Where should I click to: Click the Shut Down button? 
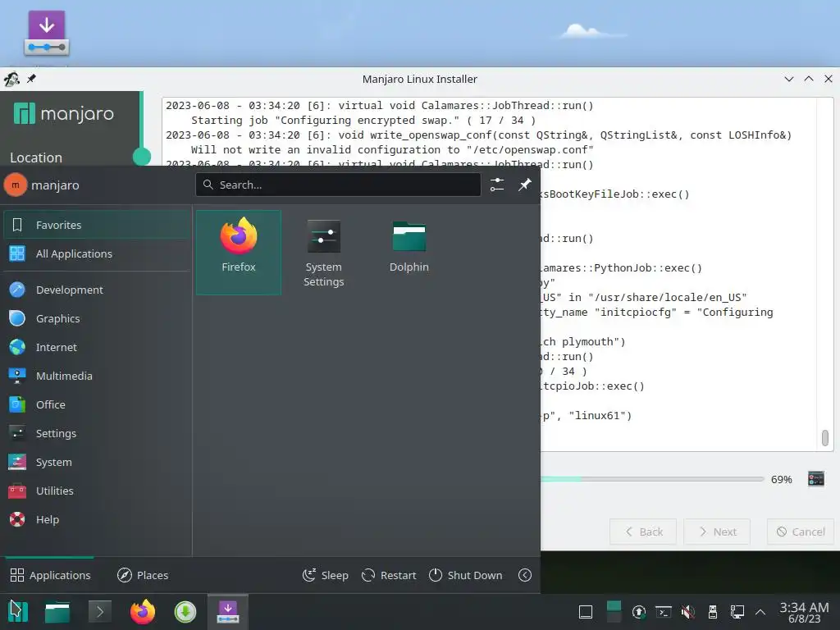pos(466,575)
